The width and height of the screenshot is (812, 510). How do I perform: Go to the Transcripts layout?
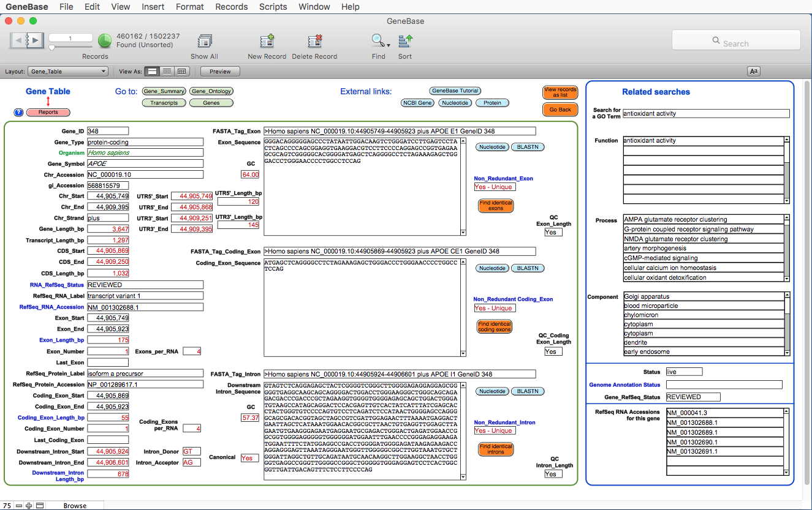164,103
